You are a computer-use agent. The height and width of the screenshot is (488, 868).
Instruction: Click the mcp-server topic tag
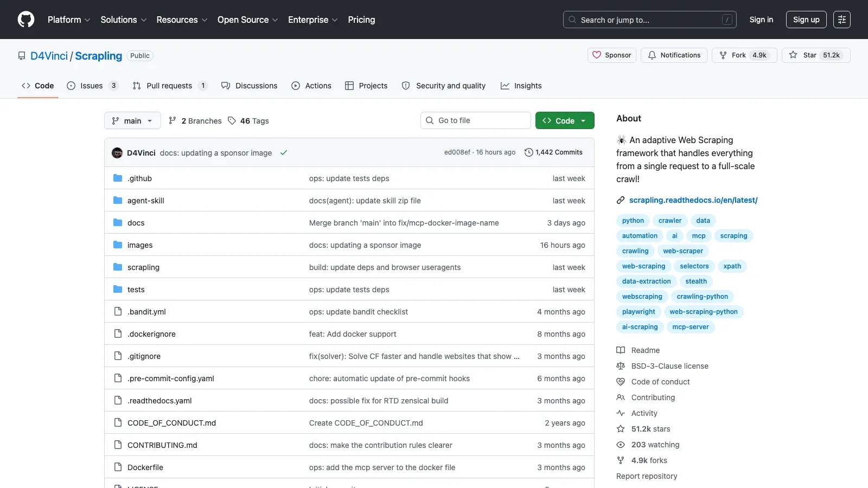click(x=691, y=327)
